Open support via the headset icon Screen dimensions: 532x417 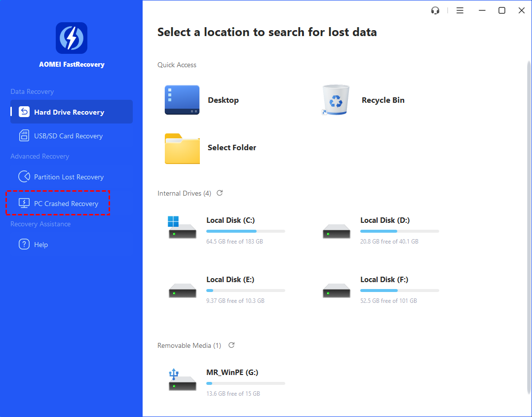[x=435, y=10]
